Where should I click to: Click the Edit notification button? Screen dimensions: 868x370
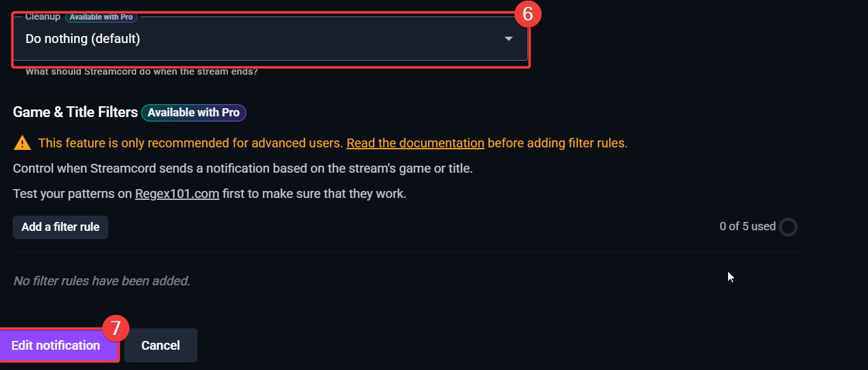click(x=55, y=345)
